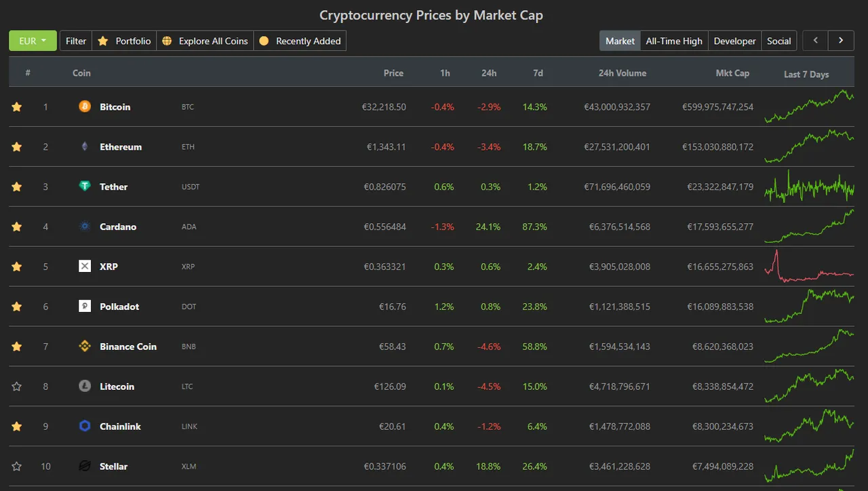Screen dimensions: 868x491
Task: Click the Polkadot coin logo
Action: point(85,307)
